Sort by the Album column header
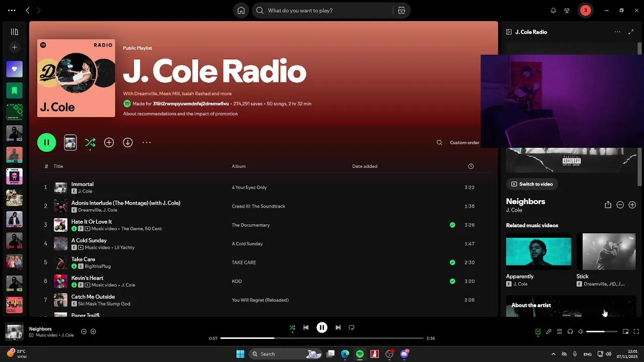 point(238,166)
